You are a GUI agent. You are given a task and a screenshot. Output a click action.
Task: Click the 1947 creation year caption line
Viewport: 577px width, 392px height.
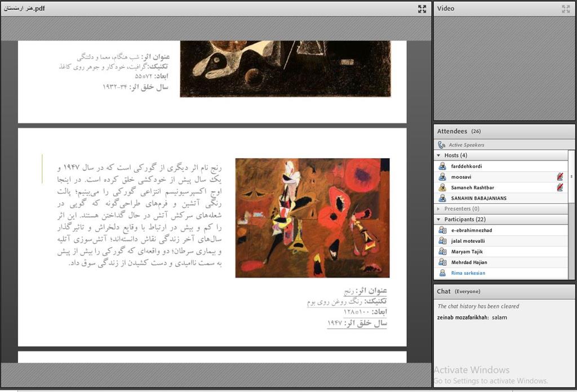(x=357, y=323)
